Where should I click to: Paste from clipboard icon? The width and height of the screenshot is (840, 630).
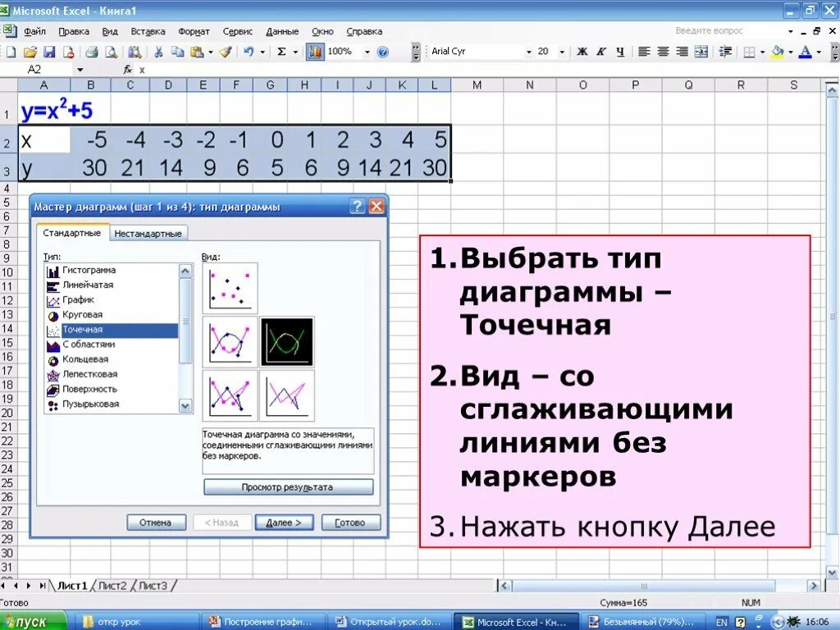(197, 52)
